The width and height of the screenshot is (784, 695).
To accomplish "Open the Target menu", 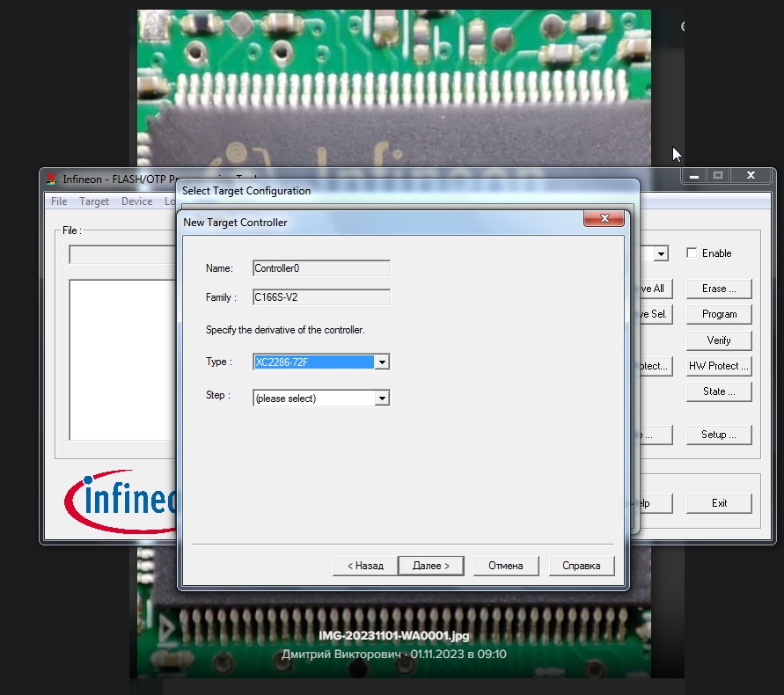I will [94, 201].
